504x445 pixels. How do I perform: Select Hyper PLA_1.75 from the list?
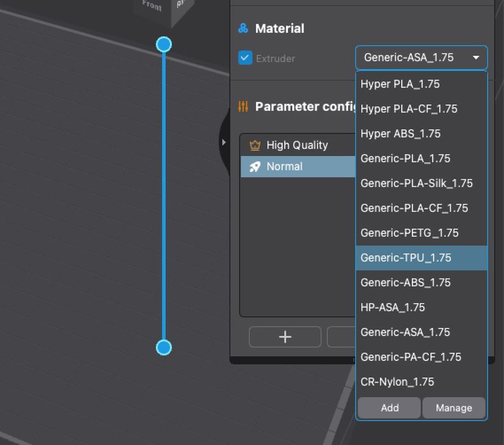(400, 84)
